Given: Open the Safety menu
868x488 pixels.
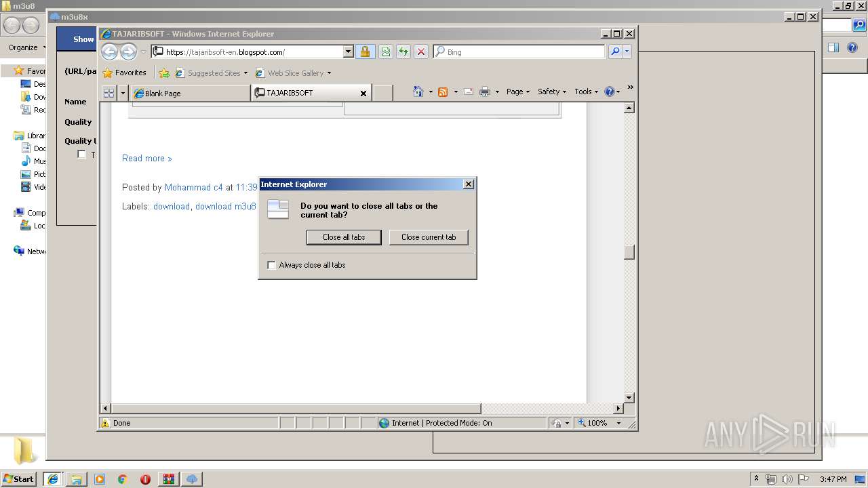Looking at the screenshot, I should click(x=552, y=91).
